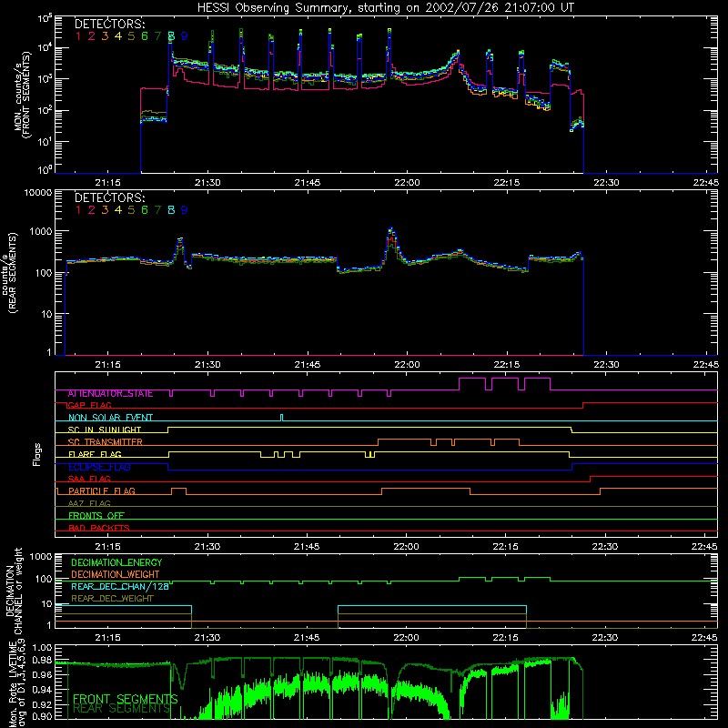
Task: Click the FLARE_FLAG label
Action: tap(95, 454)
